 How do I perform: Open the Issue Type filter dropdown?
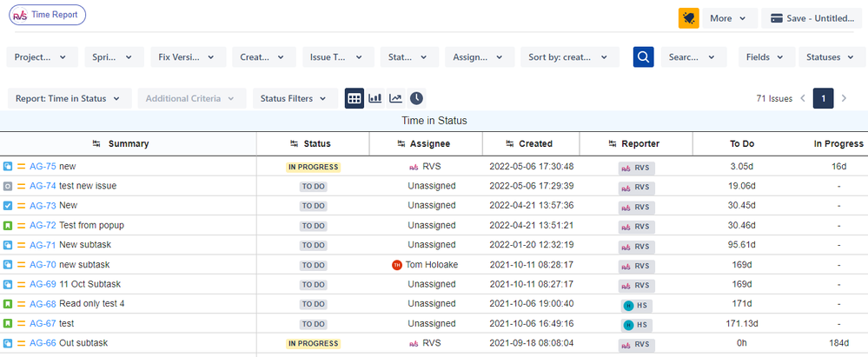pos(338,57)
